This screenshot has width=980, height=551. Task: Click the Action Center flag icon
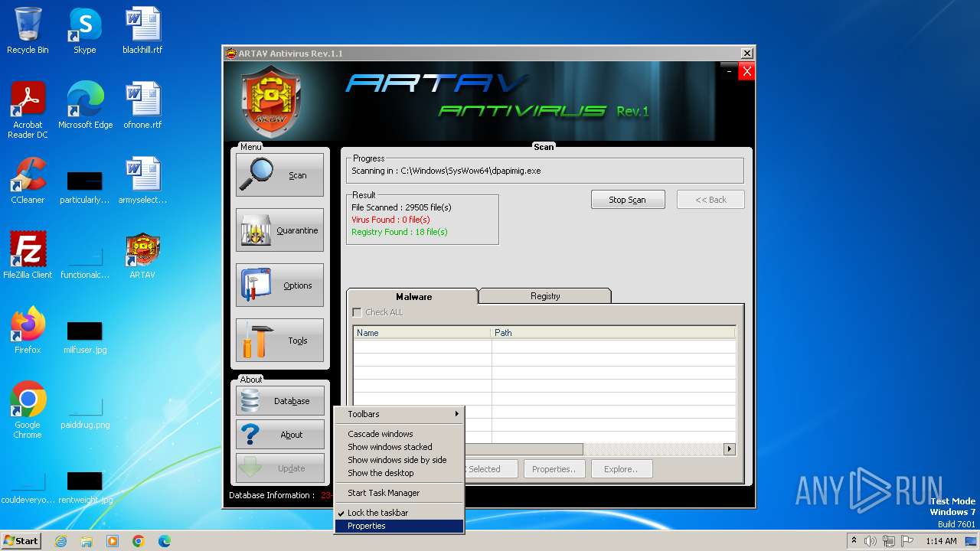[x=907, y=541]
